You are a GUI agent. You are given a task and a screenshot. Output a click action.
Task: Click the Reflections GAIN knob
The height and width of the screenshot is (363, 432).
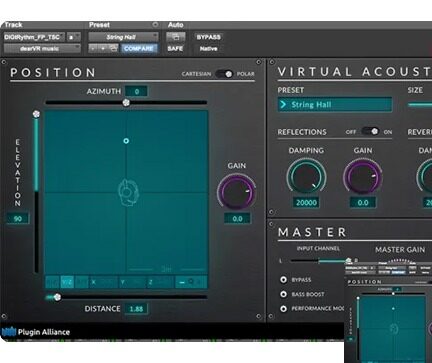363,177
